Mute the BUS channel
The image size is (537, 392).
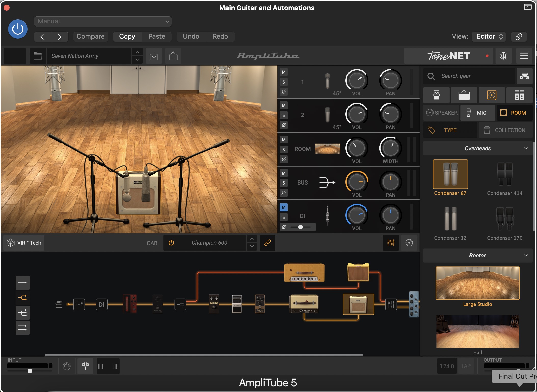pos(284,173)
